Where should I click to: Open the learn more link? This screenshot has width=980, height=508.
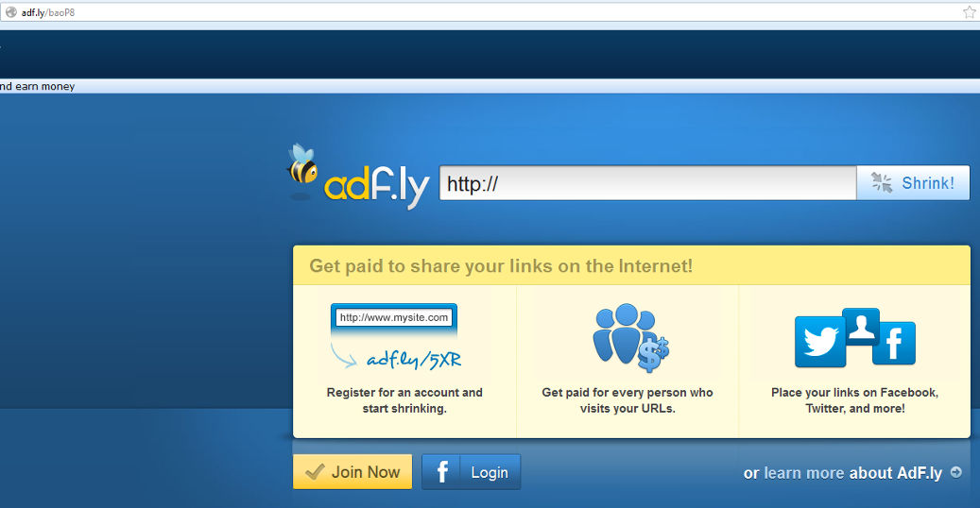(803, 473)
